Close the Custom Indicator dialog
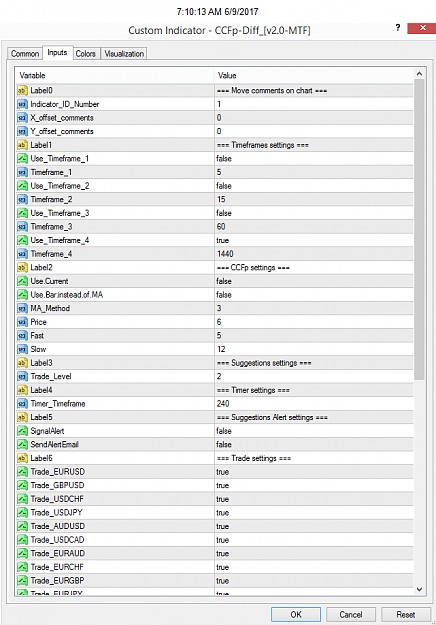 (x=422, y=28)
